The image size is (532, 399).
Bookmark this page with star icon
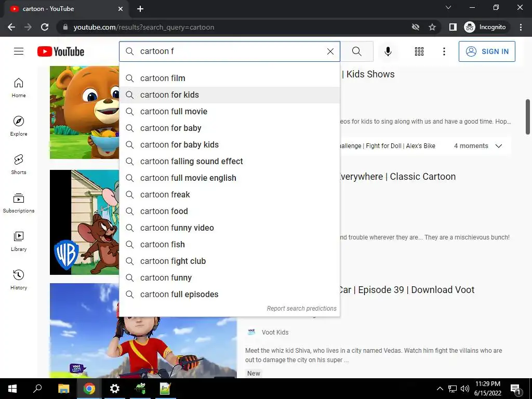pyautogui.click(x=432, y=27)
